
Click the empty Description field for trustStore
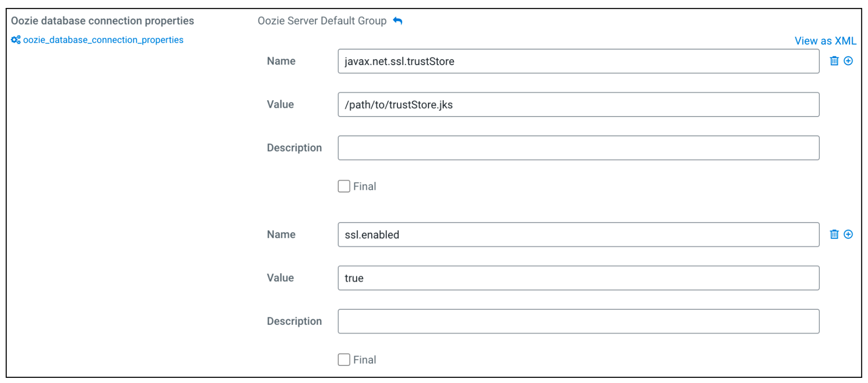(x=578, y=148)
